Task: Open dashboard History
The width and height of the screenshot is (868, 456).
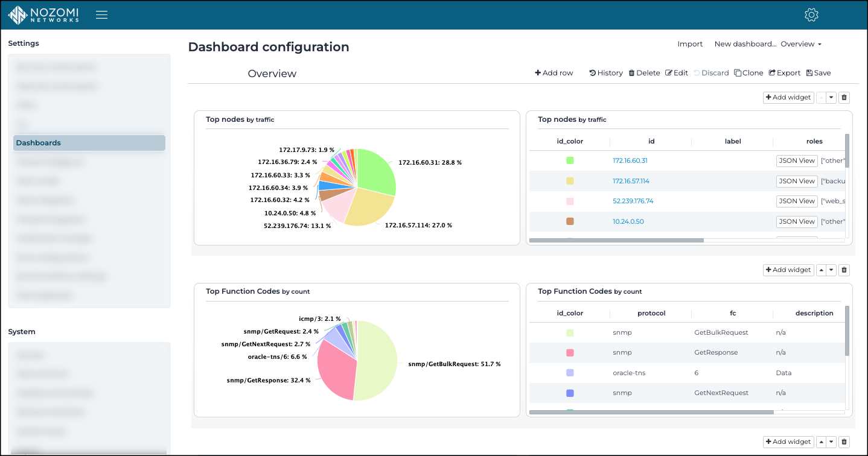Action: [606, 73]
